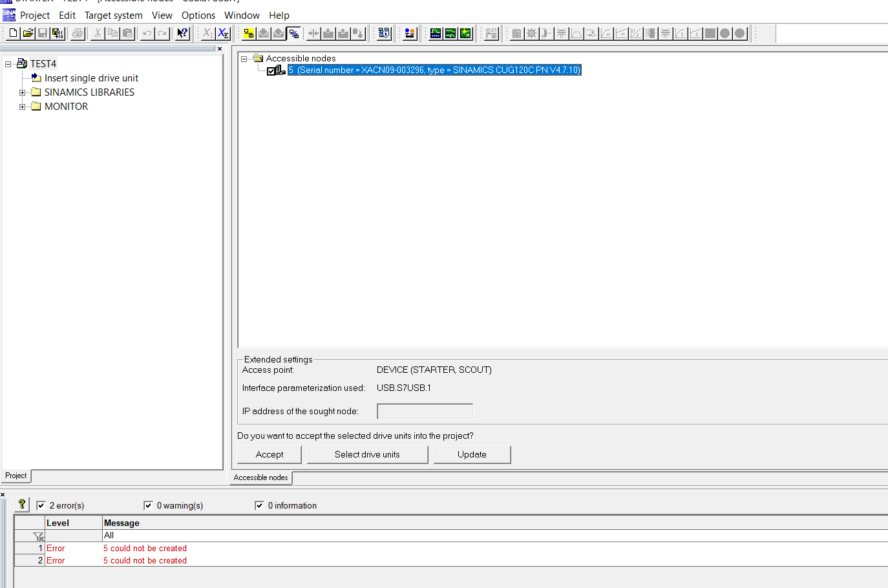Open the Options menu
The image size is (888, 588).
tap(198, 16)
